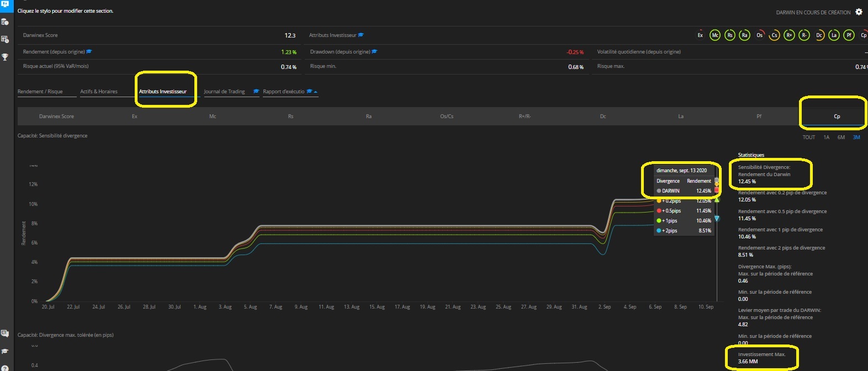868x371 pixels.
Task: Select the Os/Cs attribute sub-tab
Action: [447, 116]
